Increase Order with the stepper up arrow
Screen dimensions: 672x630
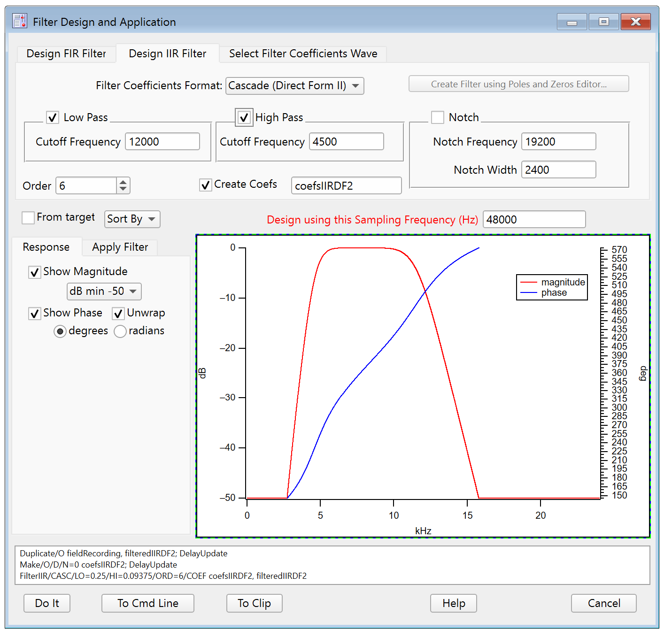point(123,182)
